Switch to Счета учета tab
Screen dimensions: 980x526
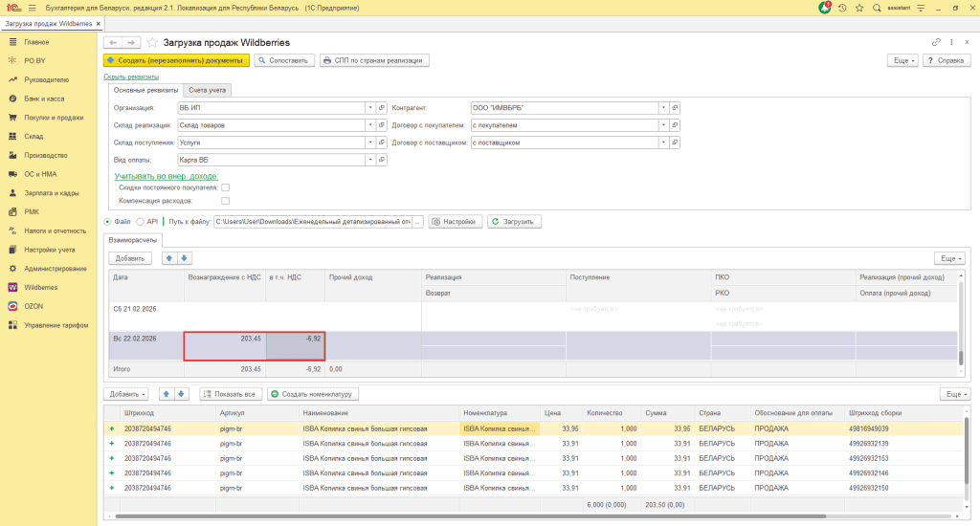[207, 90]
